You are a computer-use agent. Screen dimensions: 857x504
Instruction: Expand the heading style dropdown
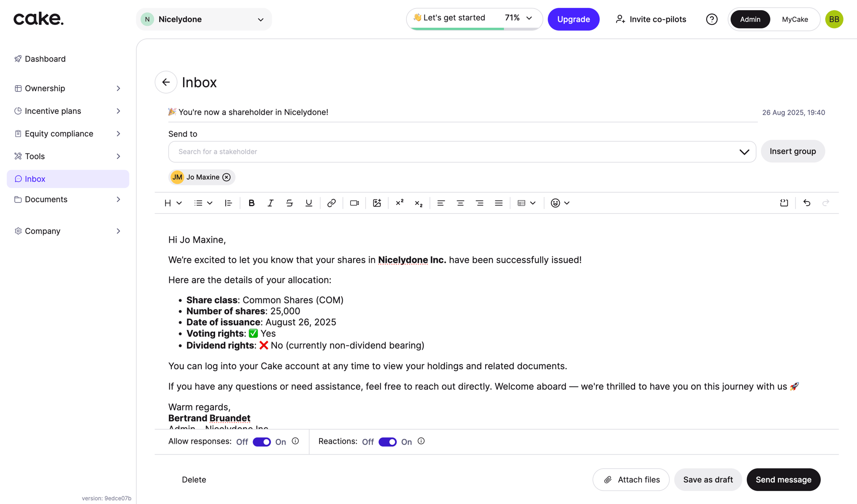point(173,203)
